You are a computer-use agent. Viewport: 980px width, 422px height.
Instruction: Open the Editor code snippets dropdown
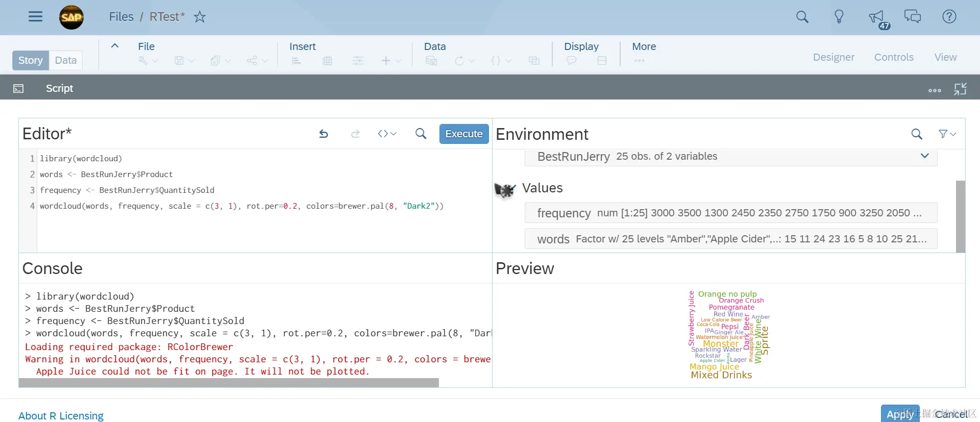point(387,134)
